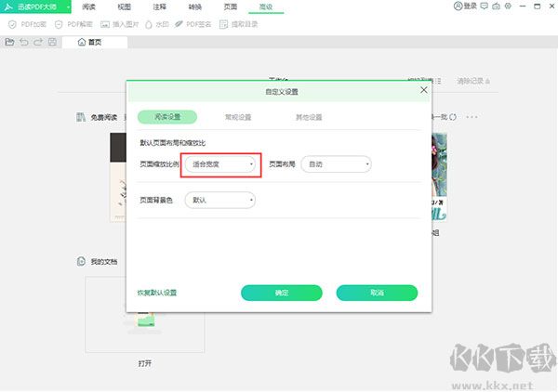Open the 页面缩放比例 dropdown showing 适合宽度
Screen dimensions: 558x392
[219, 164]
